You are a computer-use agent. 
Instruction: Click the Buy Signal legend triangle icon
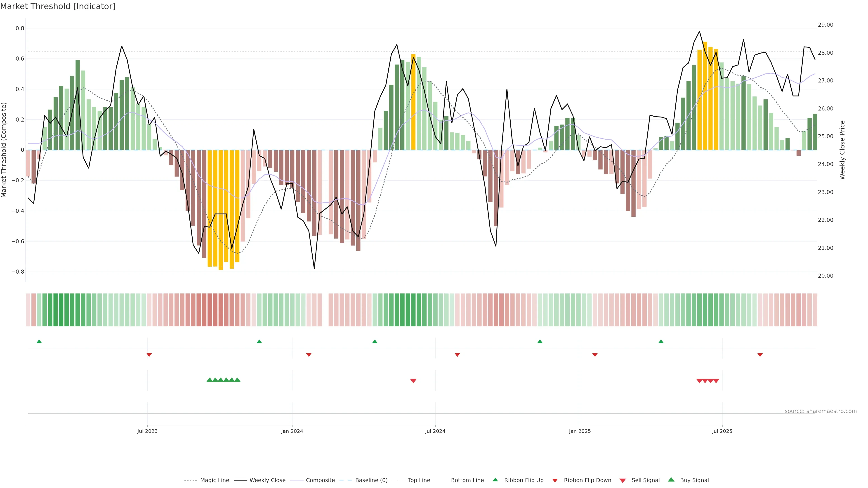coord(671,480)
